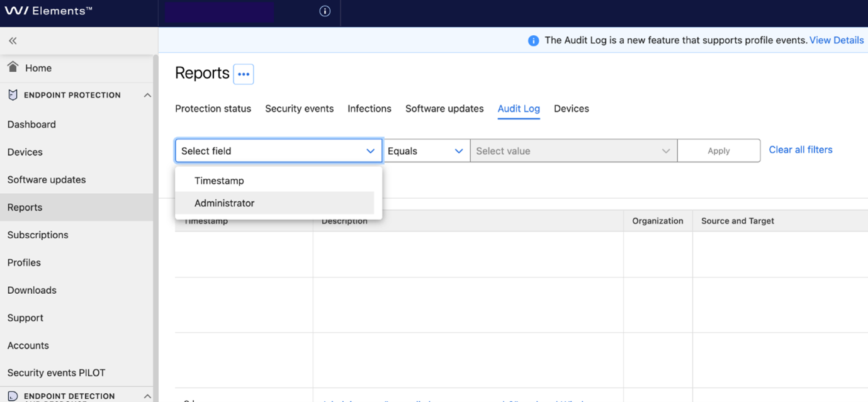Viewport: 868px width, 402px height.
Task: Open Downloads in the sidebar
Action: pyautogui.click(x=77, y=291)
